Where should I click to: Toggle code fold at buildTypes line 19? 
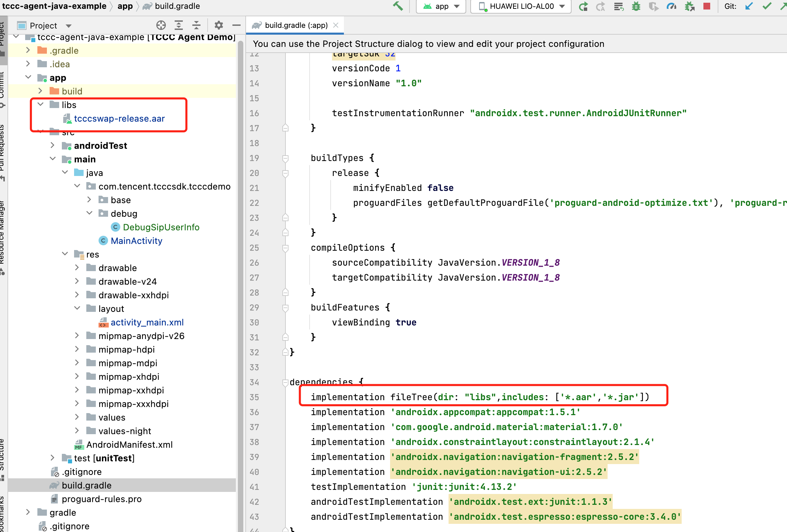coord(285,158)
